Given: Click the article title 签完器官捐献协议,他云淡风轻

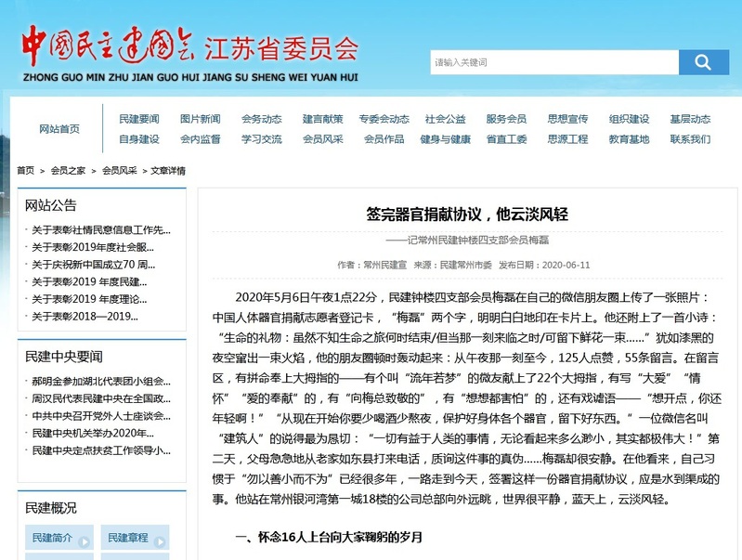Looking at the screenshot, I should 467,215.
